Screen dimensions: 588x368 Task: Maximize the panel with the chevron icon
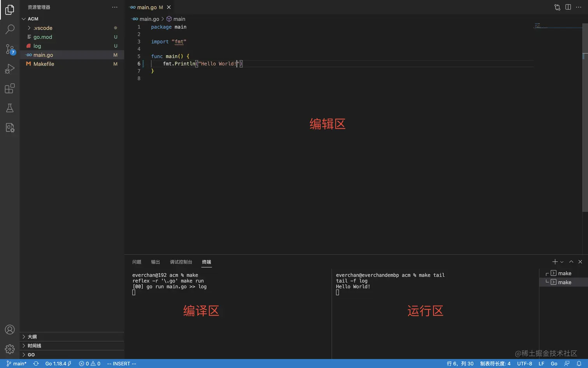pyautogui.click(x=571, y=262)
